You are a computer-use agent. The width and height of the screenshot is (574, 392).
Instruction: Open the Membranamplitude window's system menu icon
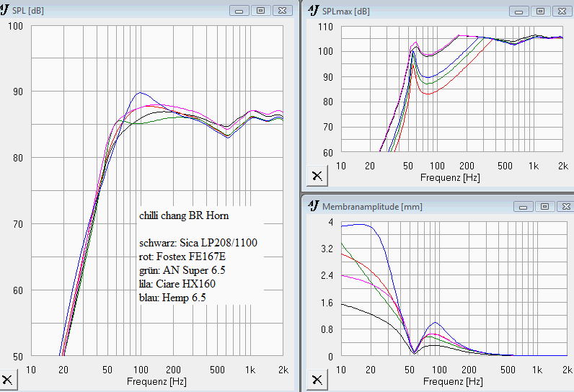(x=313, y=206)
